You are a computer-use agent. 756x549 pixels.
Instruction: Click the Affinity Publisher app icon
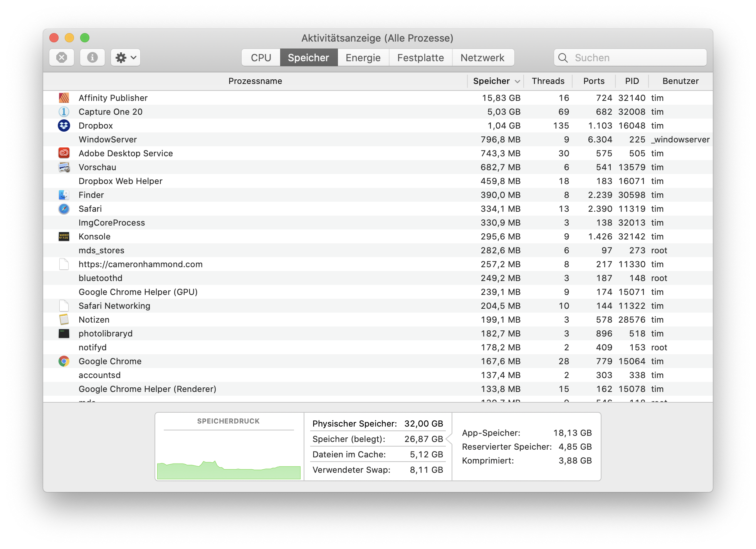(x=64, y=98)
